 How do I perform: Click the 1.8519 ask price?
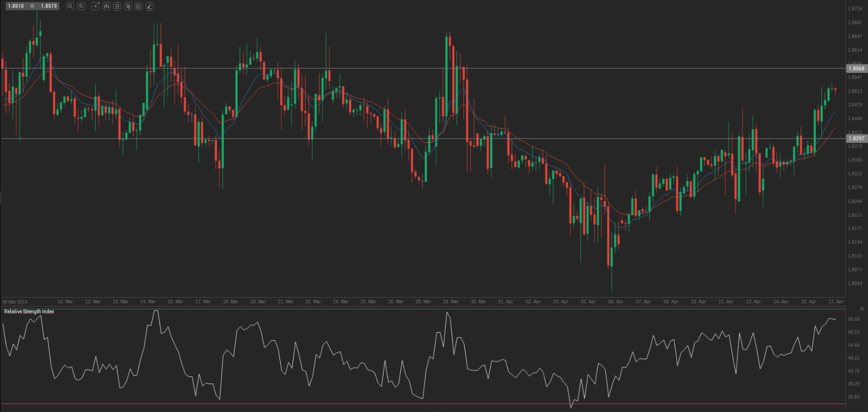(x=49, y=6)
